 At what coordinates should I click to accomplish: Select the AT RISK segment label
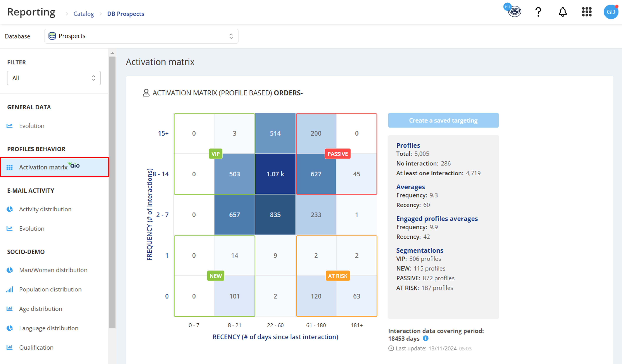(337, 276)
